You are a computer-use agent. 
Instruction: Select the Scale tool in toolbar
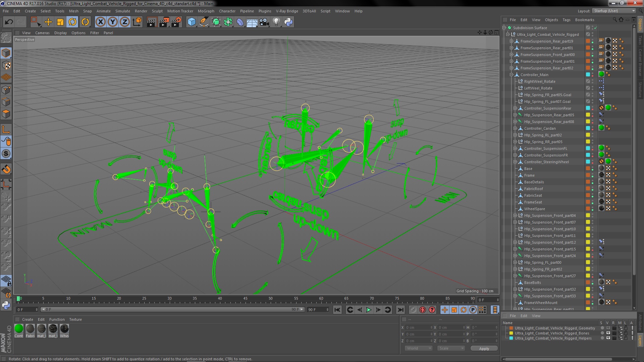coord(60,22)
